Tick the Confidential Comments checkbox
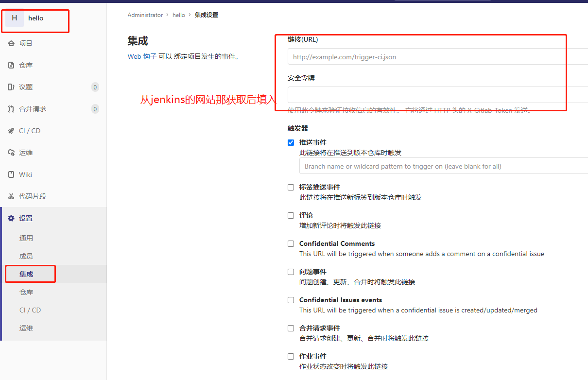 click(x=291, y=243)
